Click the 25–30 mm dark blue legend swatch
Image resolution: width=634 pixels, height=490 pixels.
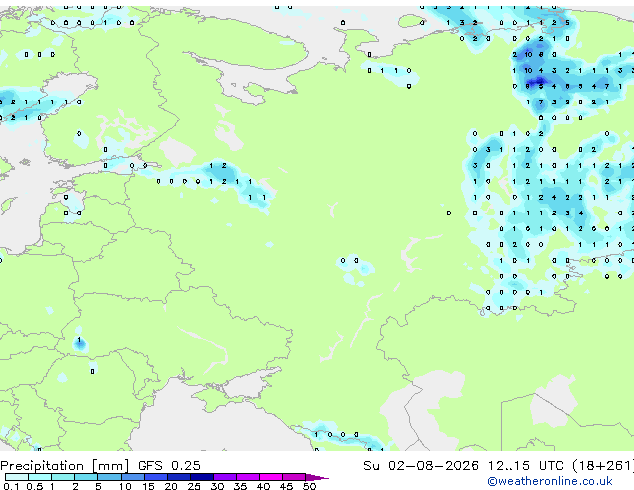[x=202, y=477]
